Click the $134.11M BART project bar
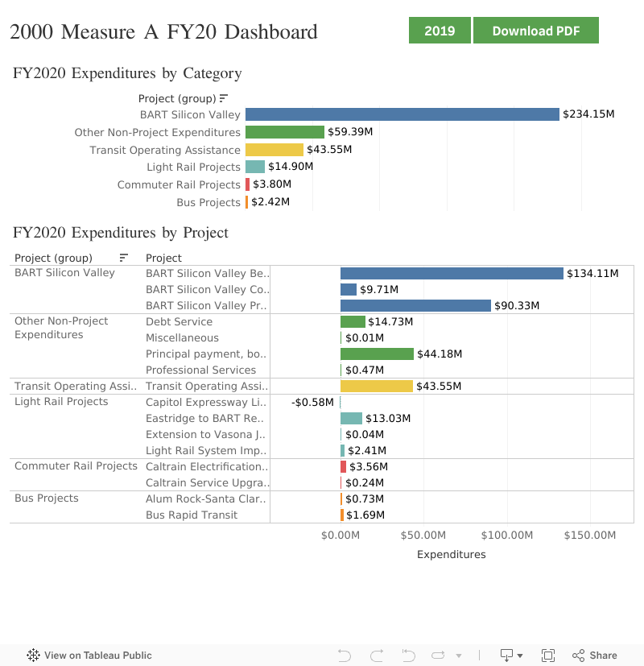The image size is (644, 666). pos(452,273)
